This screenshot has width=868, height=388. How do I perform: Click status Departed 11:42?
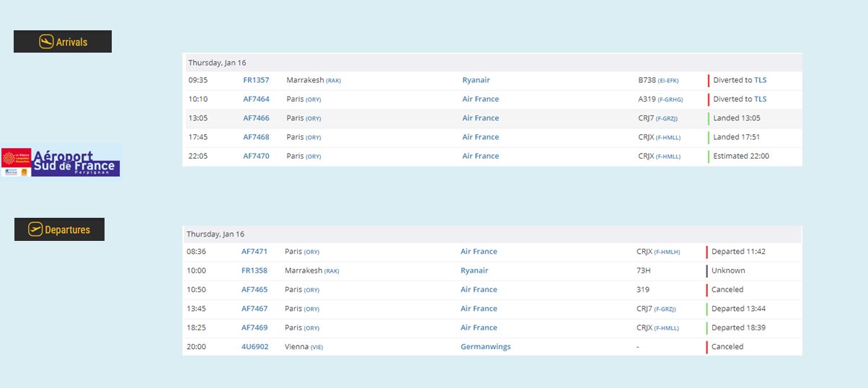tap(738, 252)
